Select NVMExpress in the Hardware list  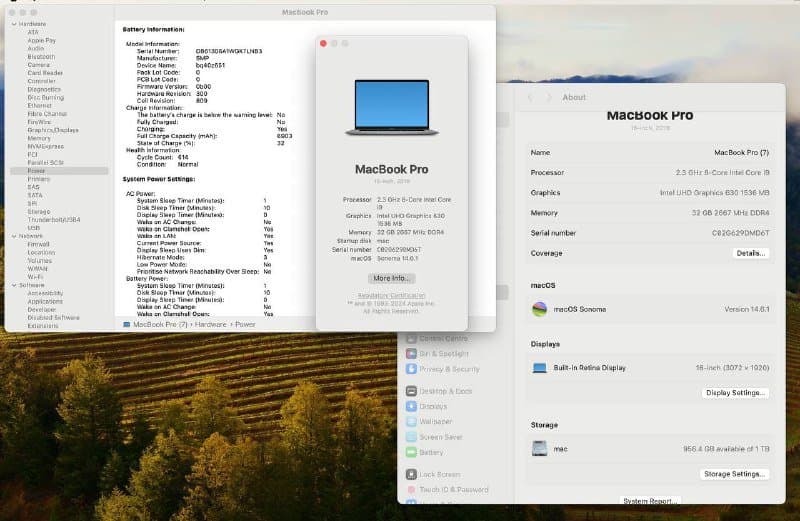tap(45, 146)
